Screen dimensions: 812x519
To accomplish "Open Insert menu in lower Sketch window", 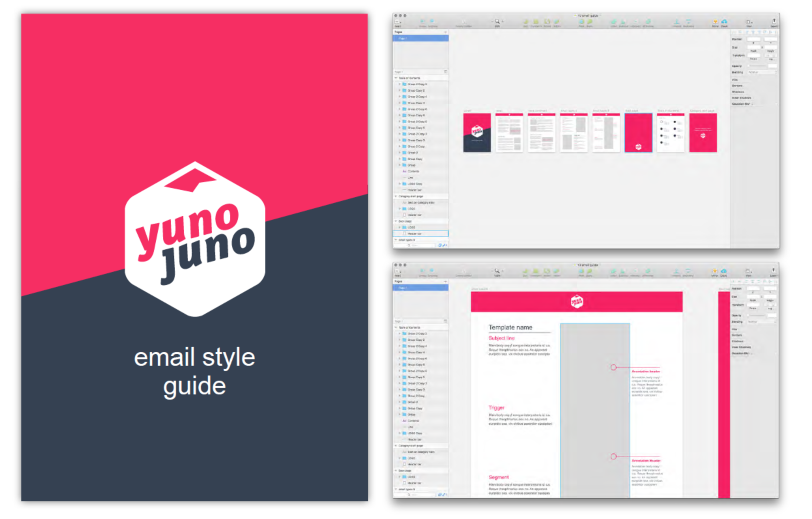I will click(398, 272).
